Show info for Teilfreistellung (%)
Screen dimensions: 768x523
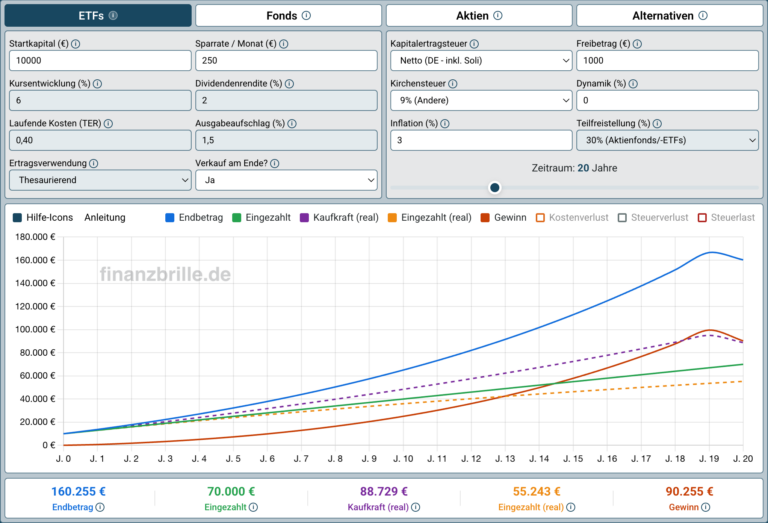(x=657, y=124)
